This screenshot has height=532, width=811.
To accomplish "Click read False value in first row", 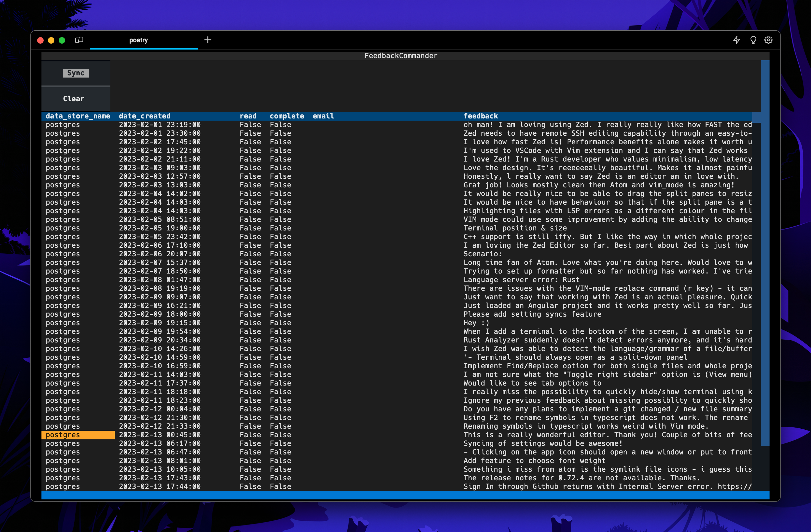I will point(250,125).
